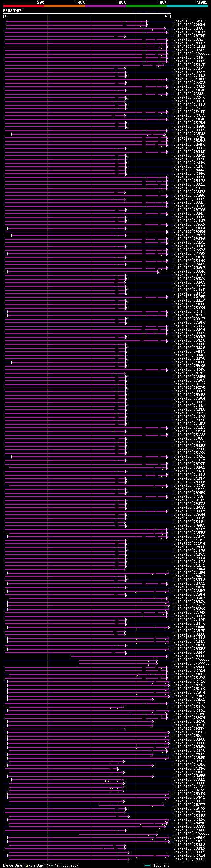Select label UniRef100_Q75HQ1
Screen dimensions: 211x868
[190, 754]
